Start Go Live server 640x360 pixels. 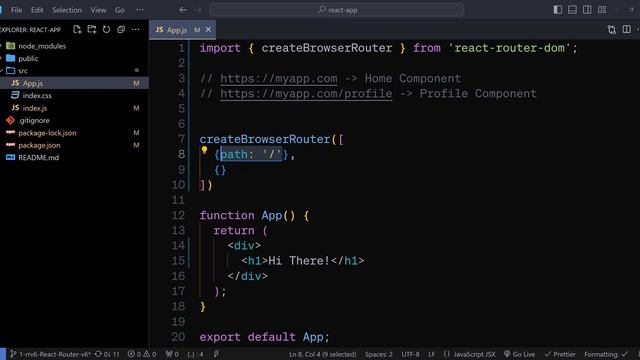[519, 354]
